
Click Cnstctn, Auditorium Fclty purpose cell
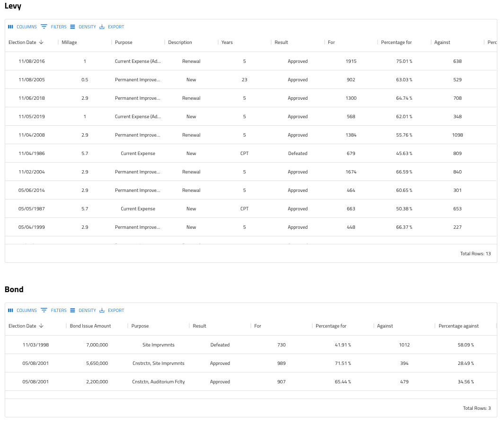coord(159,382)
